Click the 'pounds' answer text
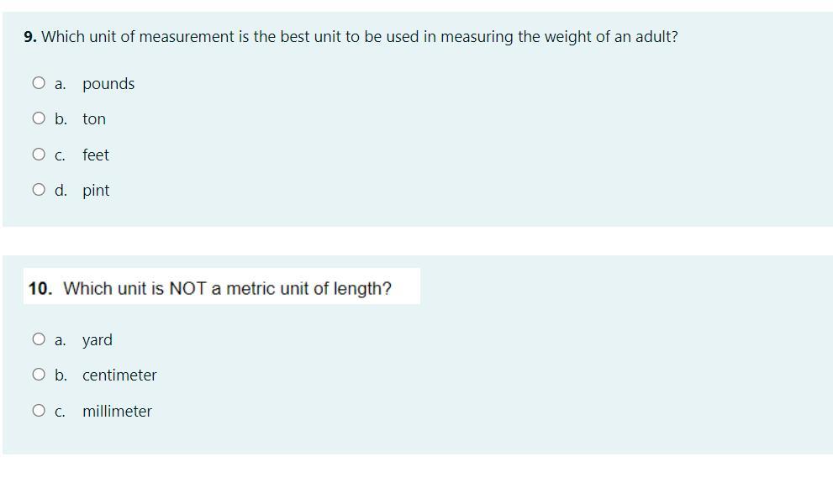 tap(108, 84)
